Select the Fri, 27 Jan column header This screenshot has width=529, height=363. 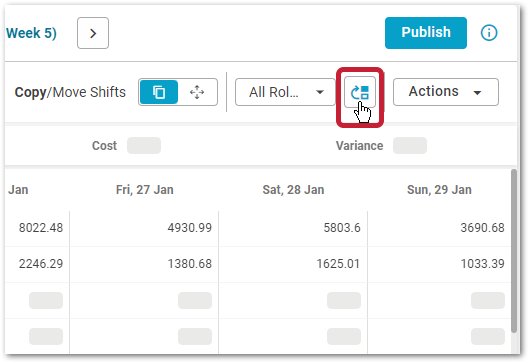tap(144, 190)
